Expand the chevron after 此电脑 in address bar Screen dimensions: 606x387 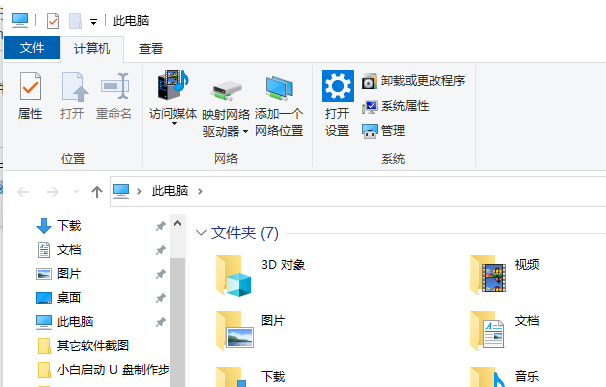tap(200, 191)
